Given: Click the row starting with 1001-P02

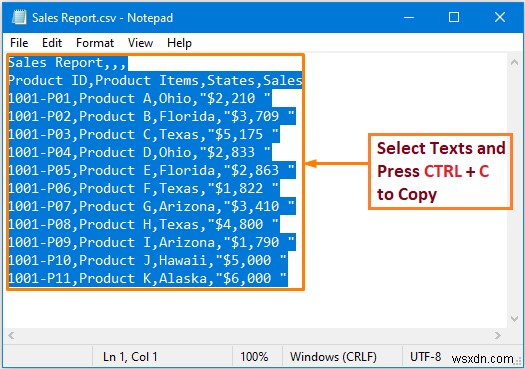Looking at the screenshot, I should click(152, 117).
